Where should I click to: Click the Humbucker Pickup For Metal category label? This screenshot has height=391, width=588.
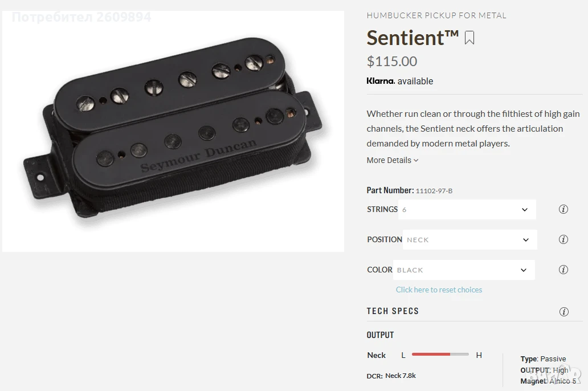(436, 15)
